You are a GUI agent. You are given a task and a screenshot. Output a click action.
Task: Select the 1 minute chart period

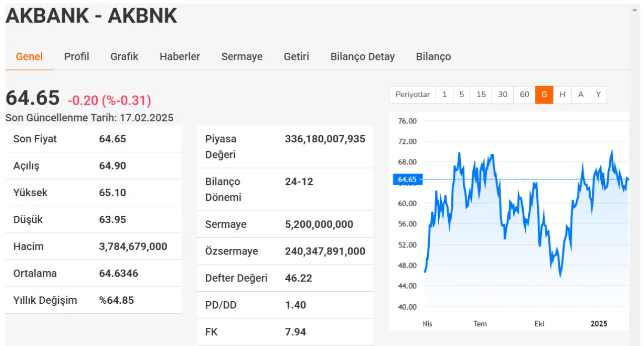click(x=444, y=95)
